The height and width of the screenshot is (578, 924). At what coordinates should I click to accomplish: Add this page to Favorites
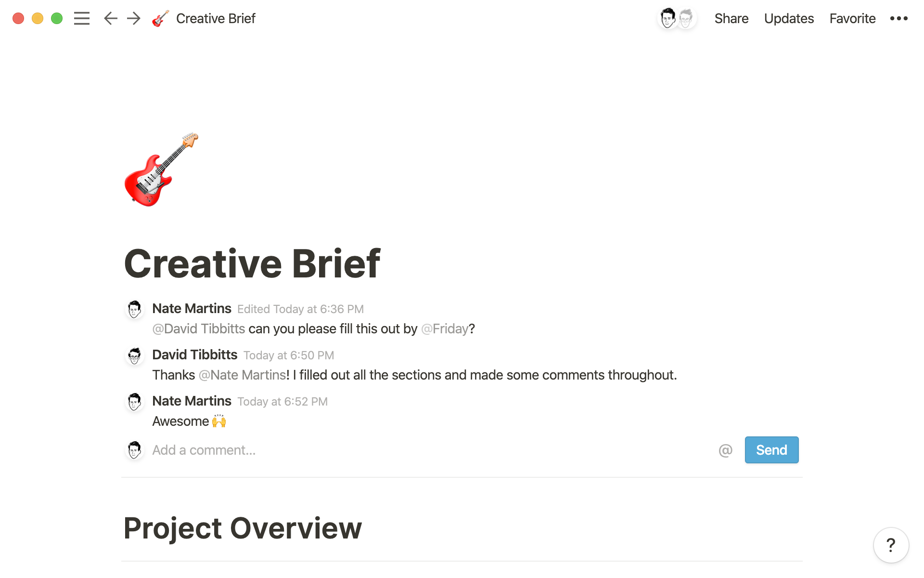tap(852, 18)
